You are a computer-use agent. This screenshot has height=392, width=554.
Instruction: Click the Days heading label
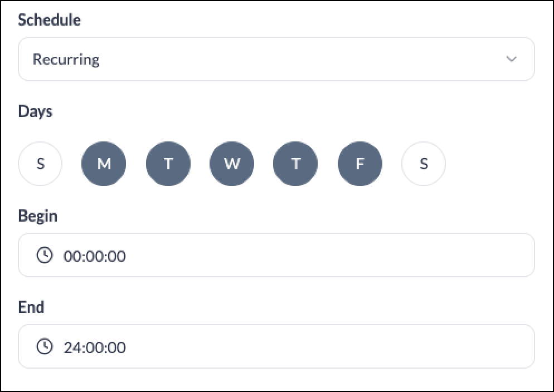point(35,111)
